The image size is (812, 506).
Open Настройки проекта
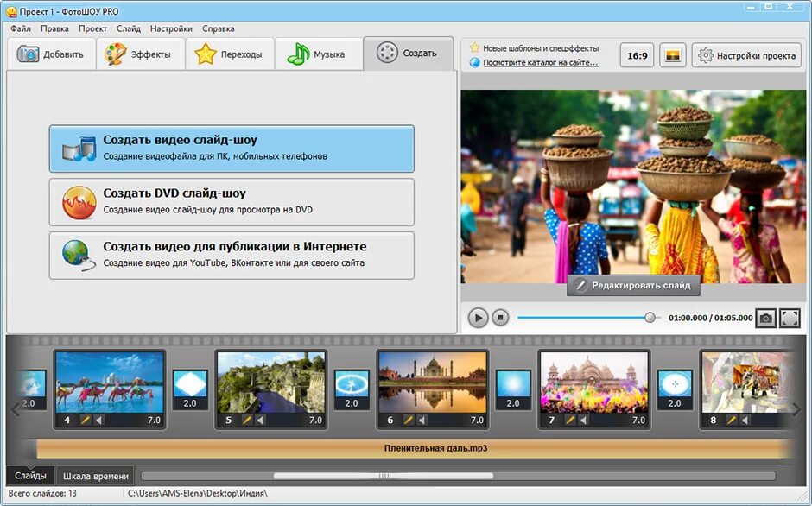746,55
